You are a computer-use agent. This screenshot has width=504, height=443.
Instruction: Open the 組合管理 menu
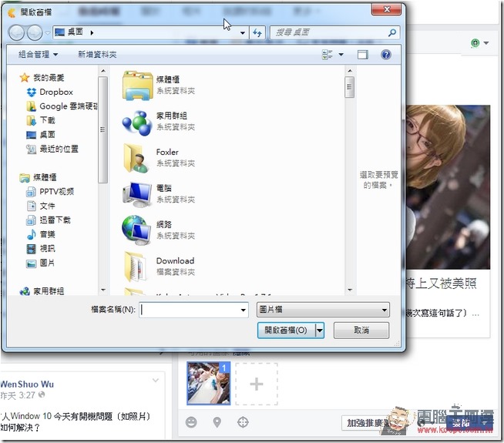tap(38, 54)
